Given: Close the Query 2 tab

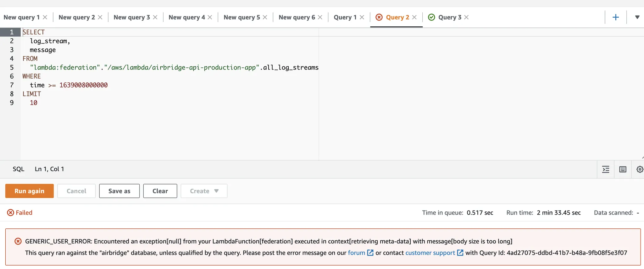Looking at the screenshot, I should coord(414,17).
